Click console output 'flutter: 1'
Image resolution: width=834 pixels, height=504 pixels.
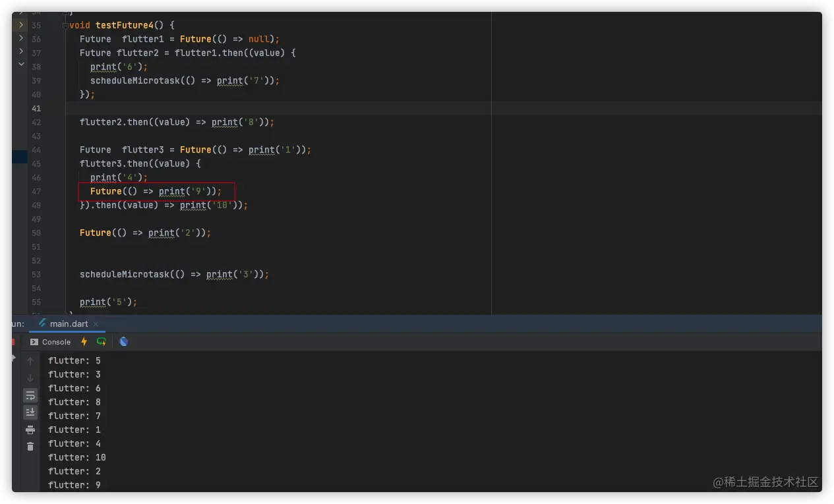coord(74,430)
